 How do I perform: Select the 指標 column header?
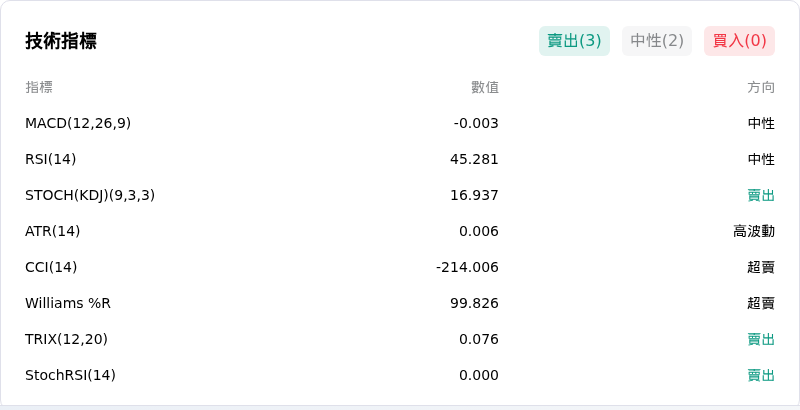coord(39,87)
